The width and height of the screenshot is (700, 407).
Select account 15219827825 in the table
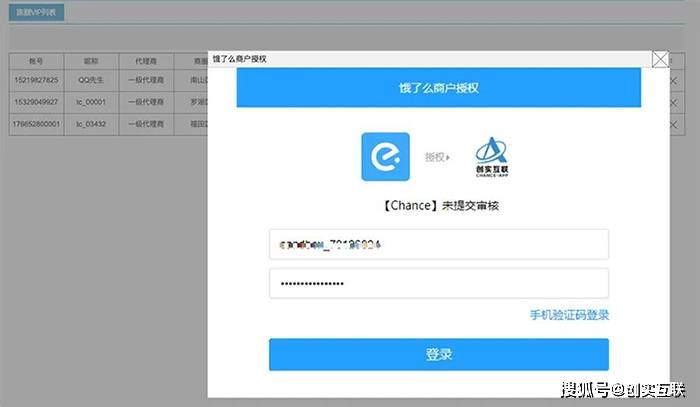pyautogui.click(x=37, y=80)
